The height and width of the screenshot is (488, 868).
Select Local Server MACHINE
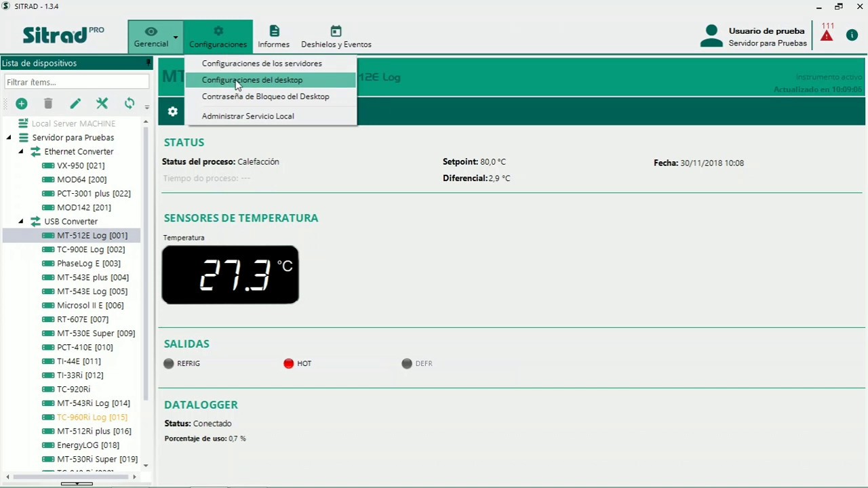pyautogui.click(x=73, y=123)
